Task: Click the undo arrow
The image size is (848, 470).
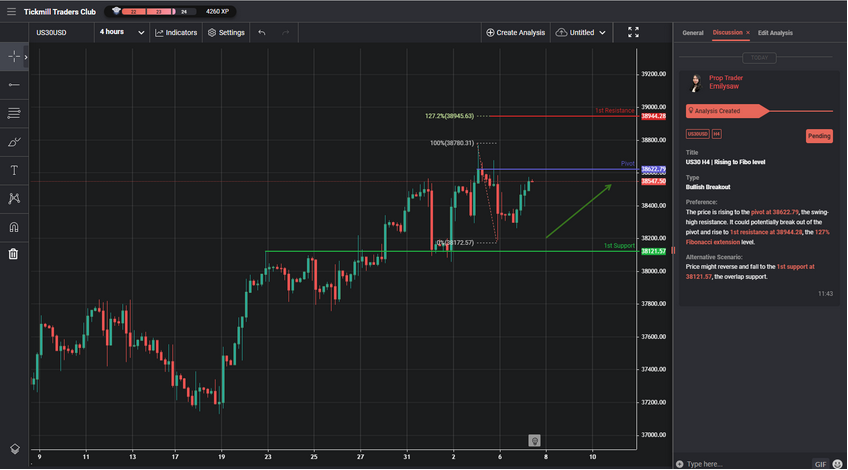Action: tap(262, 32)
